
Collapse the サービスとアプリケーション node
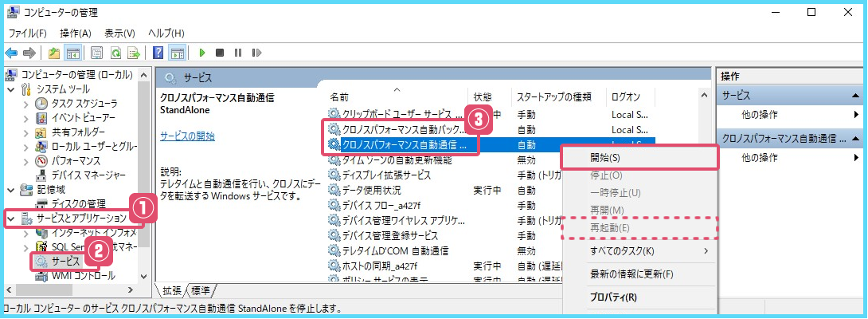tap(11, 219)
